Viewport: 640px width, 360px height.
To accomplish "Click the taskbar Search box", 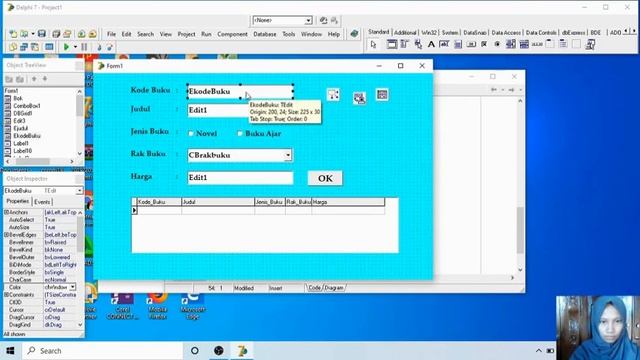I will [x=102, y=351].
